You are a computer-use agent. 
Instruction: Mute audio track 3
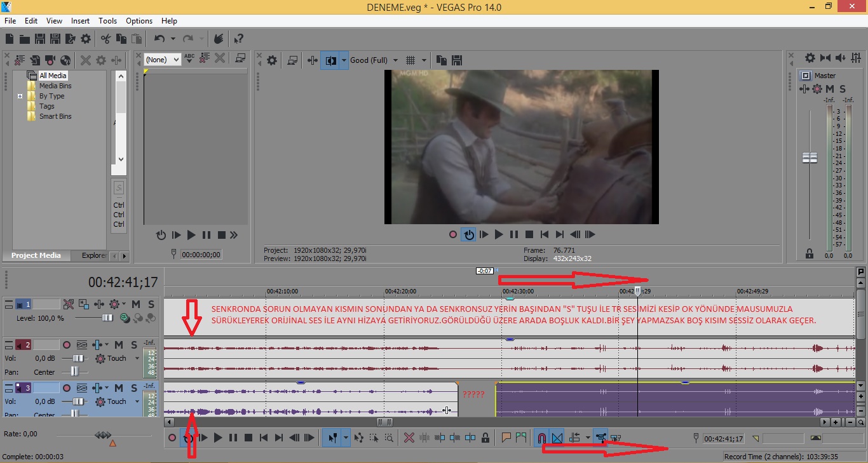[119, 387]
